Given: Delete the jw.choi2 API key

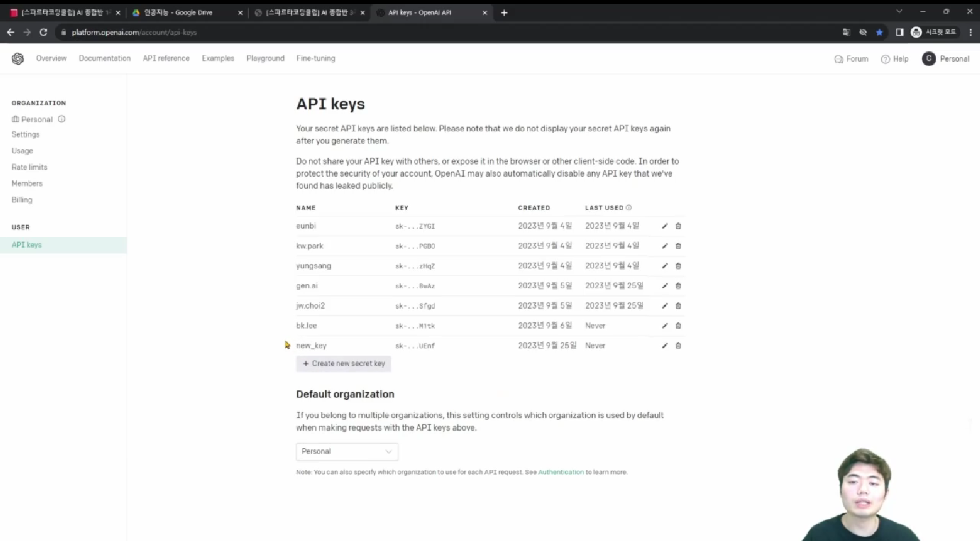Looking at the screenshot, I should tap(678, 305).
